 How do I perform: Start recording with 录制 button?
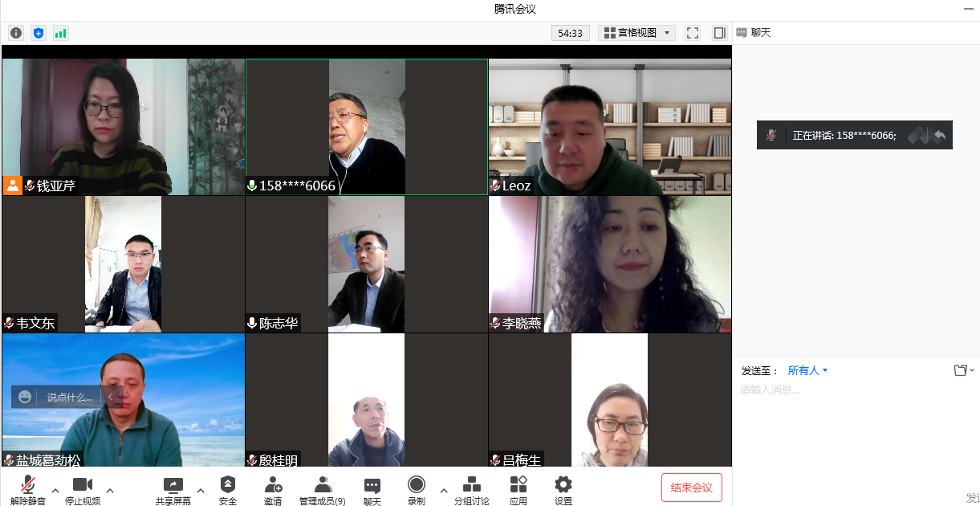click(416, 489)
